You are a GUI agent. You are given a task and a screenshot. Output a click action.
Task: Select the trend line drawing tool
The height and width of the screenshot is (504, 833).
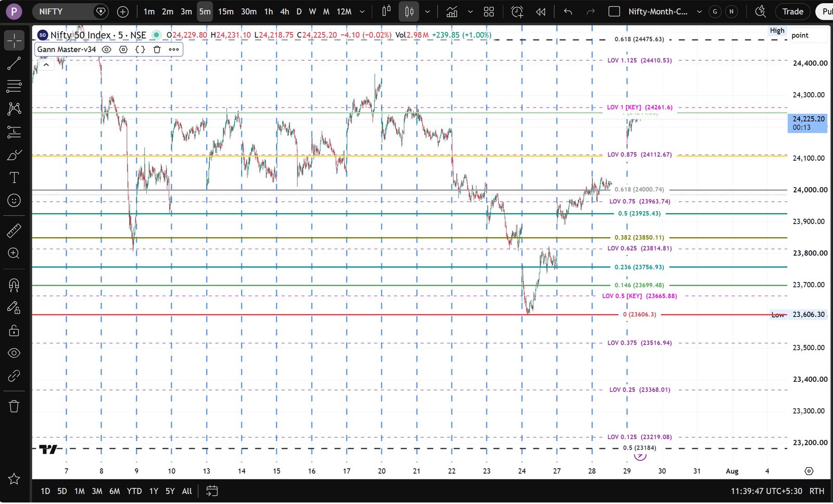click(14, 63)
